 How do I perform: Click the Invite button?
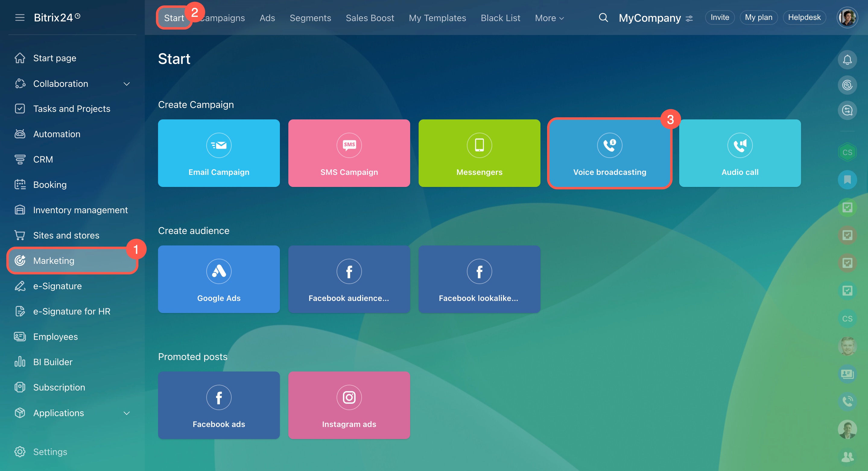[x=719, y=17]
